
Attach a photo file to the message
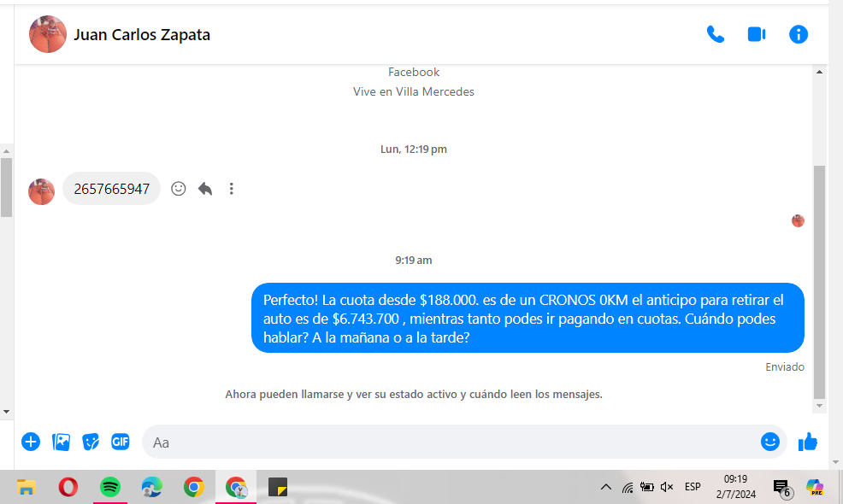tap(62, 442)
